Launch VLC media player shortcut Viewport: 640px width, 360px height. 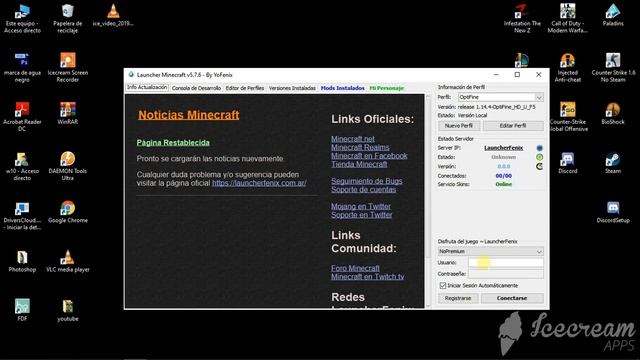(x=68, y=261)
